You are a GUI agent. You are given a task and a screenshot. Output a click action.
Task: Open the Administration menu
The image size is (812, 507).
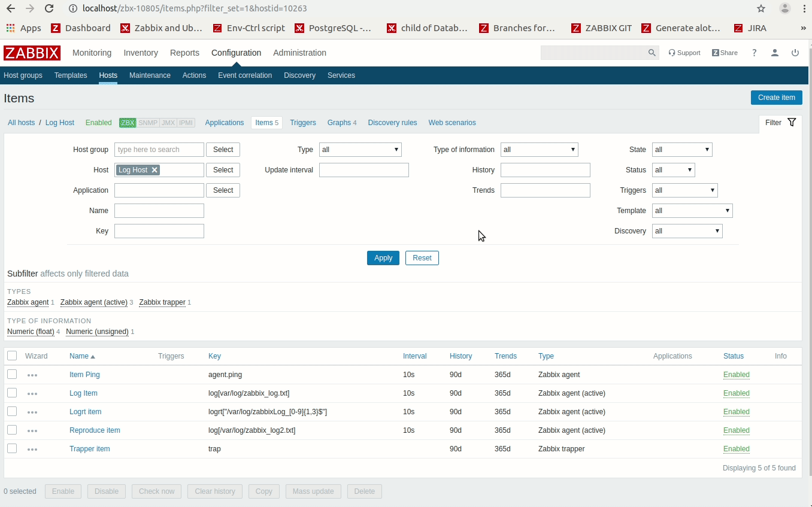(x=299, y=53)
